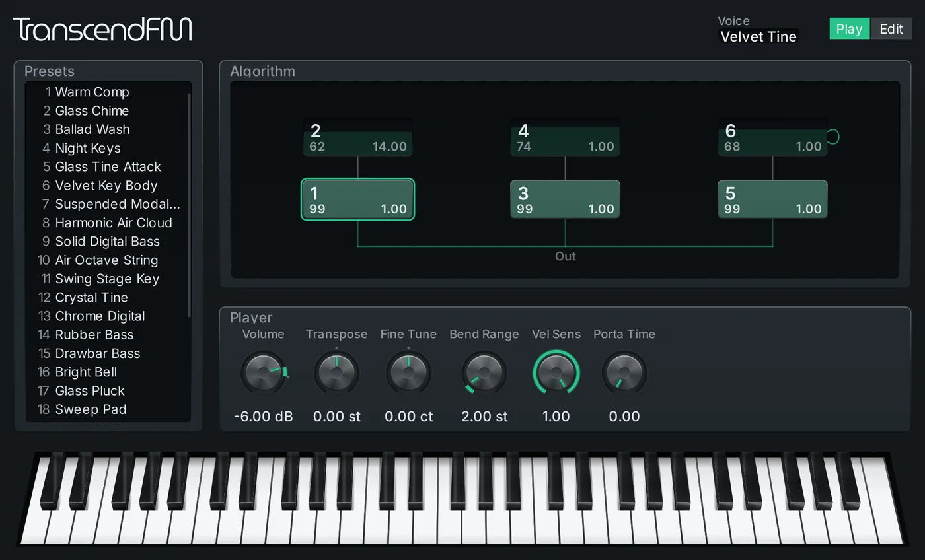Click the Porta Time knob

[624, 373]
